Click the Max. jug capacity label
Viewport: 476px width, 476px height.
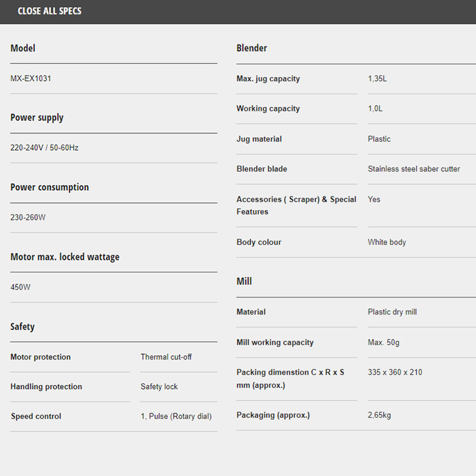[268, 79]
